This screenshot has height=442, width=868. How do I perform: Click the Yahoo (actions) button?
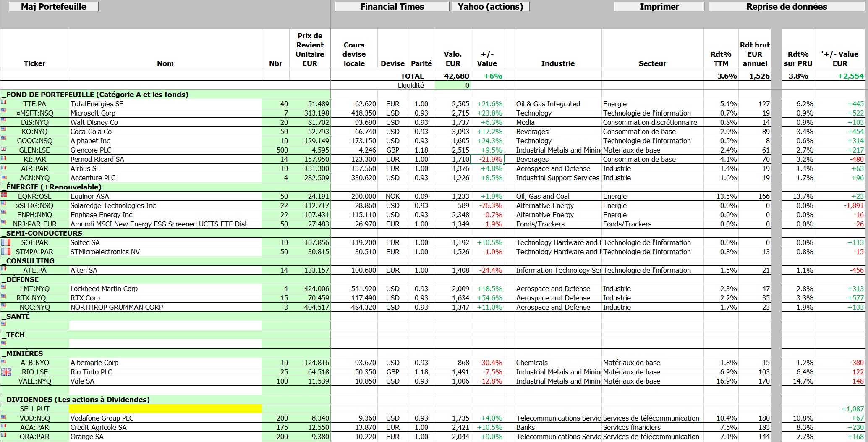pos(490,6)
